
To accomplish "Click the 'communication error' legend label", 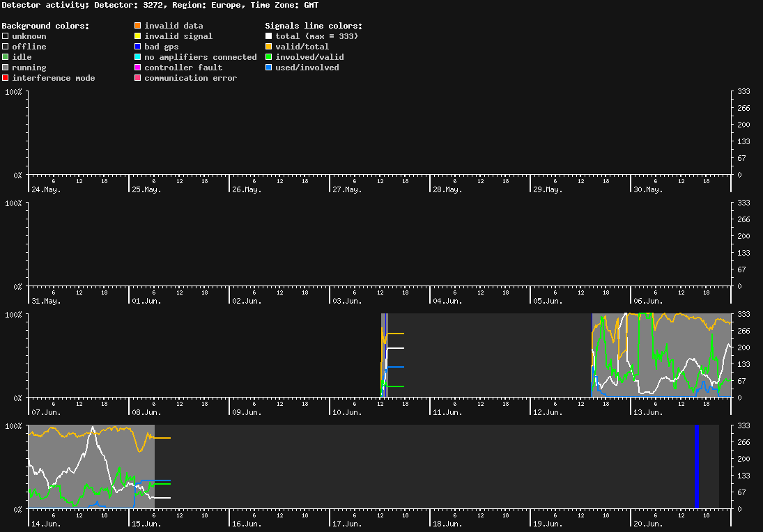I will (x=191, y=78).
